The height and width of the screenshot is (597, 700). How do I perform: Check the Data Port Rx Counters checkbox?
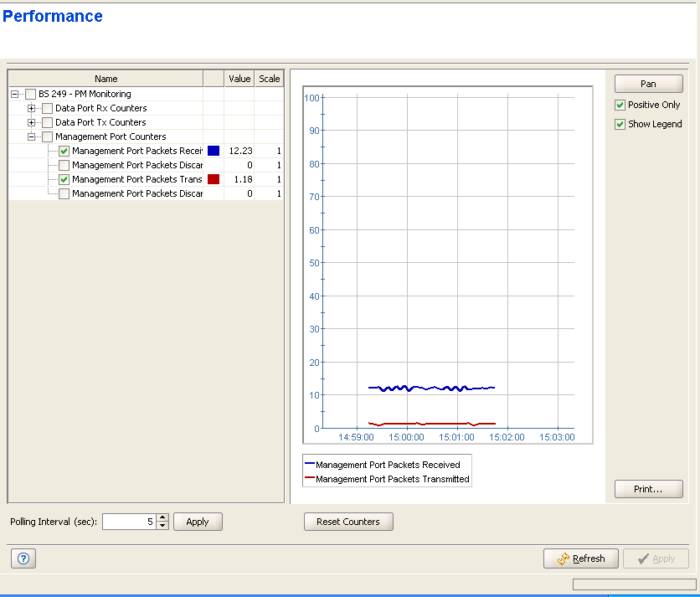48,108
